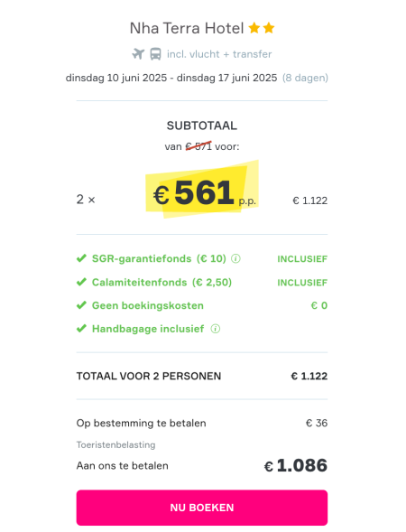Click the Calamiteitenfonds (€ 2,50) label
Image resolution: width=406 pixels, height=532 pixels.
point(162,283)
